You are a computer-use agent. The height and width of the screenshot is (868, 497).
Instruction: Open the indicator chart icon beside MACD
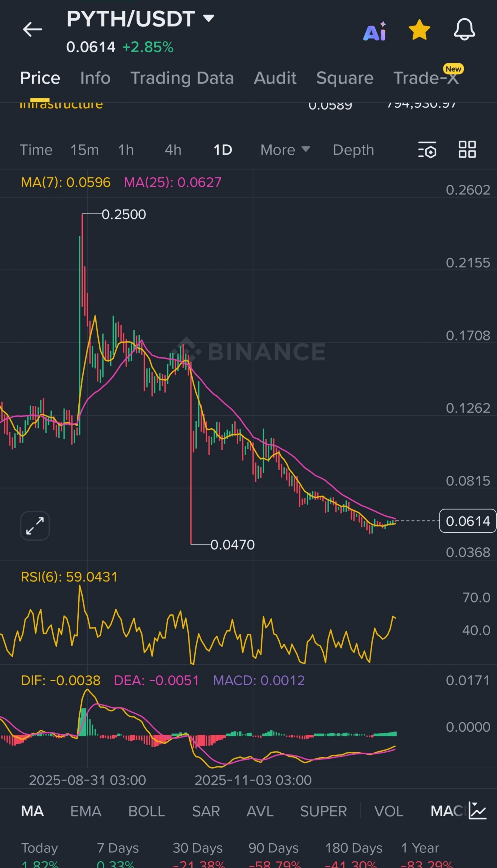click(x=477, y=811)
